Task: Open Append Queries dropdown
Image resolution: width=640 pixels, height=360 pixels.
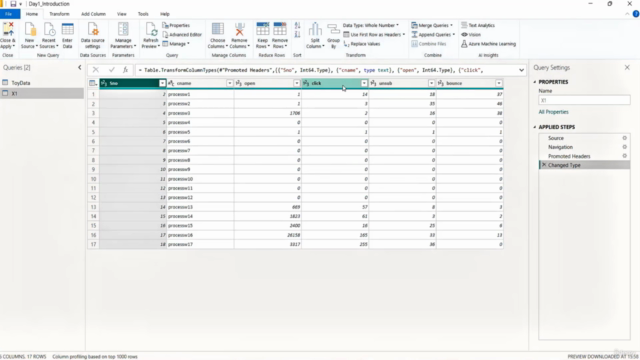Action: click(x=433, y=35)
